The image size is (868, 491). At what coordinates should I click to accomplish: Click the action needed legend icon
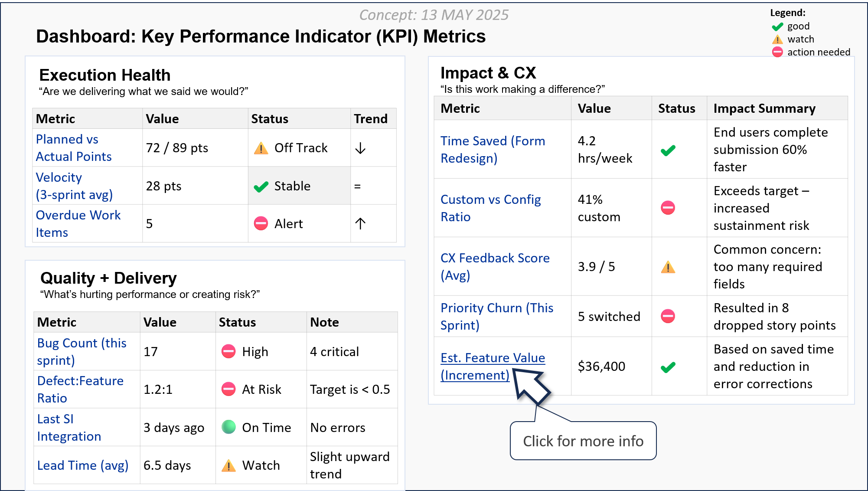pos(777,52)
